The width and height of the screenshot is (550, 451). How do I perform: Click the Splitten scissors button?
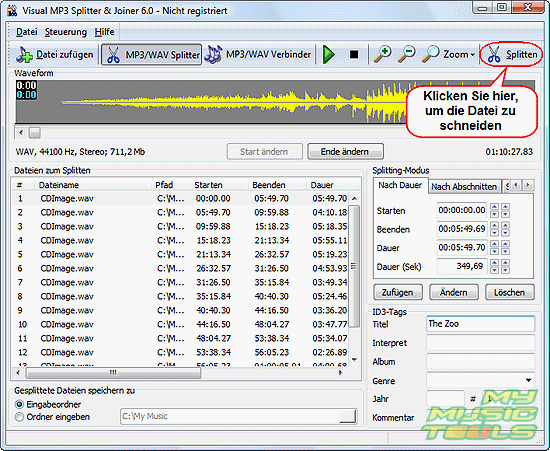[511, 54]
